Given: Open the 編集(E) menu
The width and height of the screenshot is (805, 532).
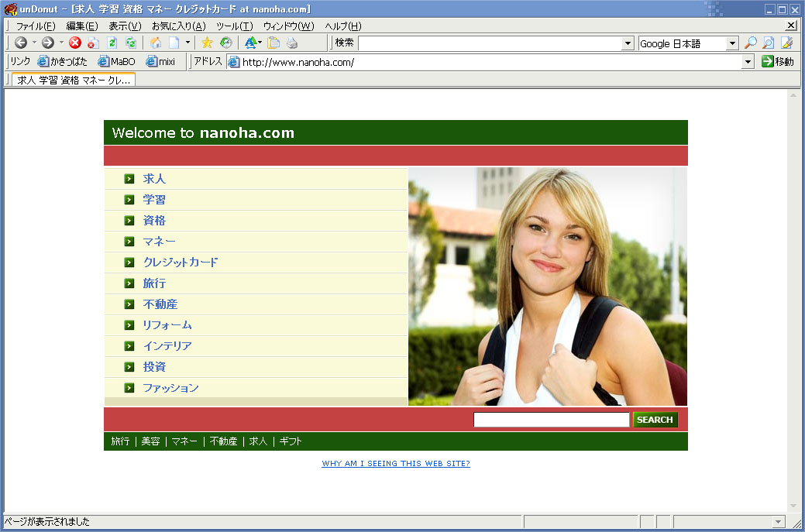Looking at the screenshot, I should click(x=82, y=26).
